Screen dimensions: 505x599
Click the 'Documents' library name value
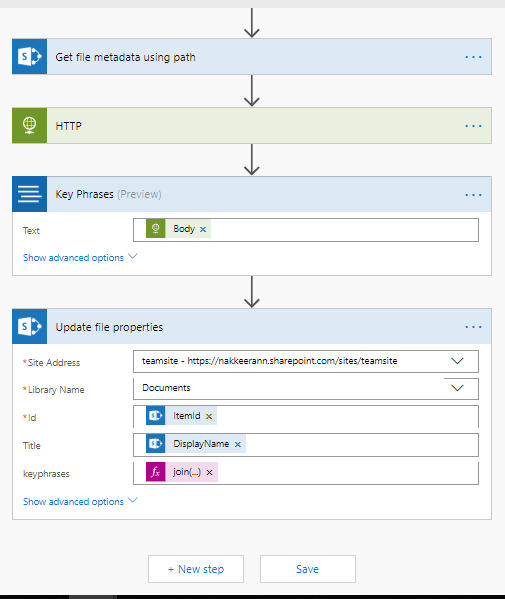tap(166, 388)
